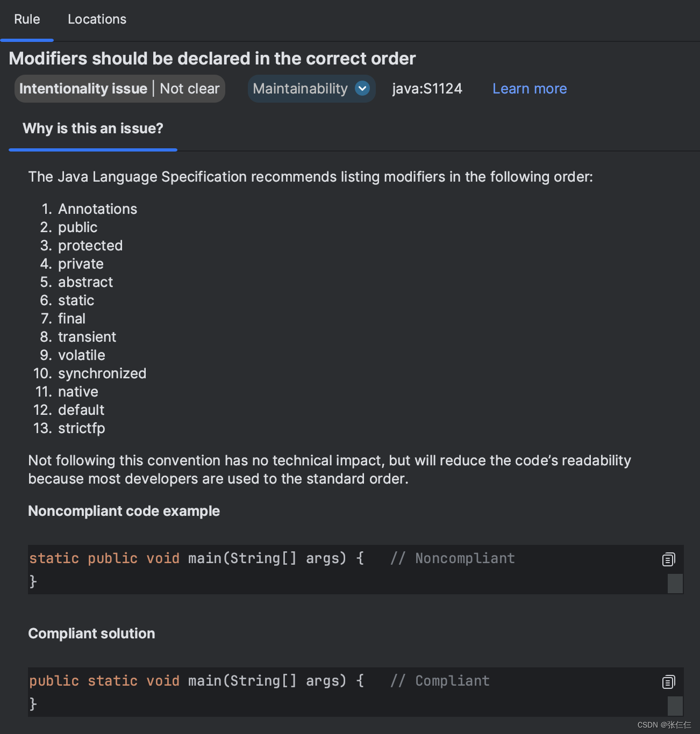Open the Learn more link
Screen dimensions: 700x734
pyautogui.click(x=529, y=89)
